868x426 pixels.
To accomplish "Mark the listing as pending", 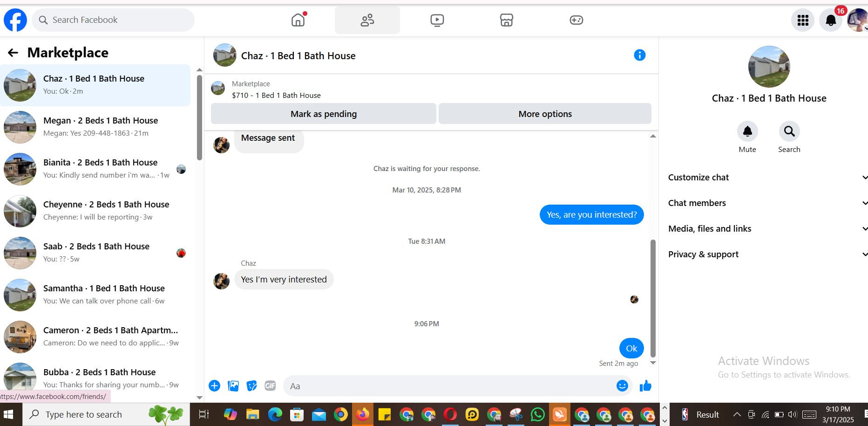I will (x=324, y=114).
